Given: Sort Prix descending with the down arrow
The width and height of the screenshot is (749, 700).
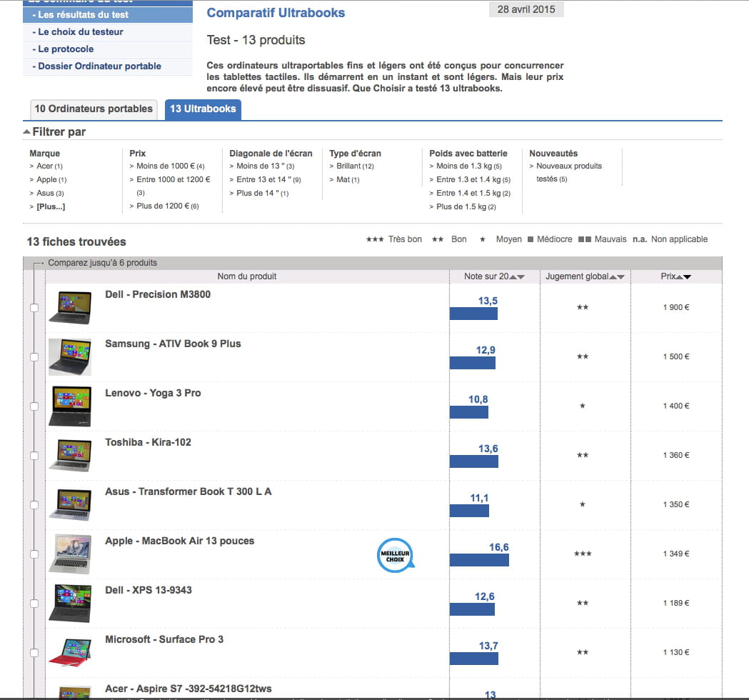Looking at the screenshot, I should [x=688, y=276].
